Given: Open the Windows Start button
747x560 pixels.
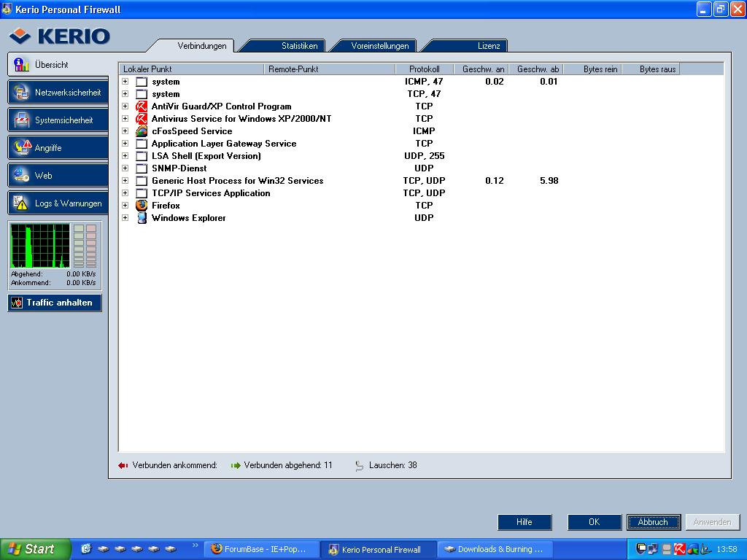Looking at the screenshot, I should pos(35,549).
